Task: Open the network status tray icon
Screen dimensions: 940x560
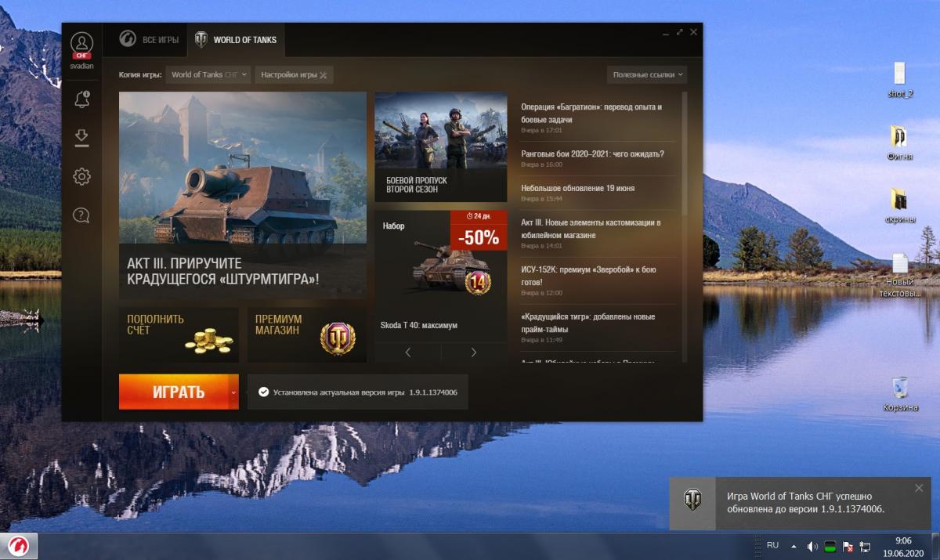Action: pos(865,546)
